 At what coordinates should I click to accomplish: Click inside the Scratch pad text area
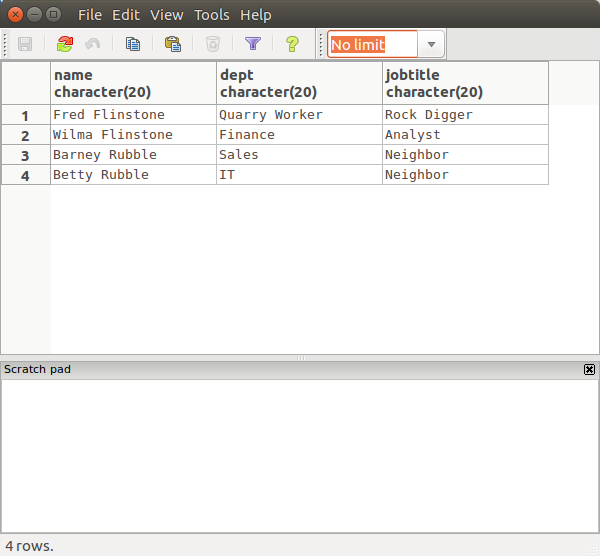coord(300,455)
